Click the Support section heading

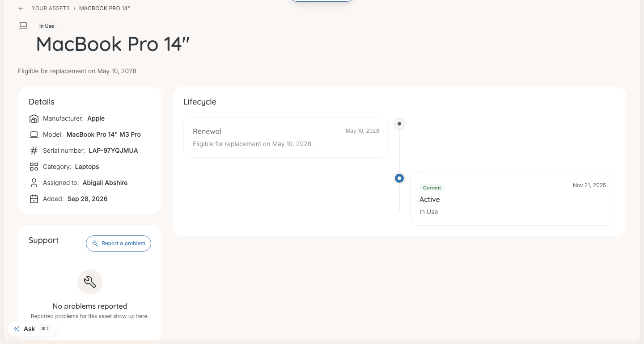pos(44,240)
